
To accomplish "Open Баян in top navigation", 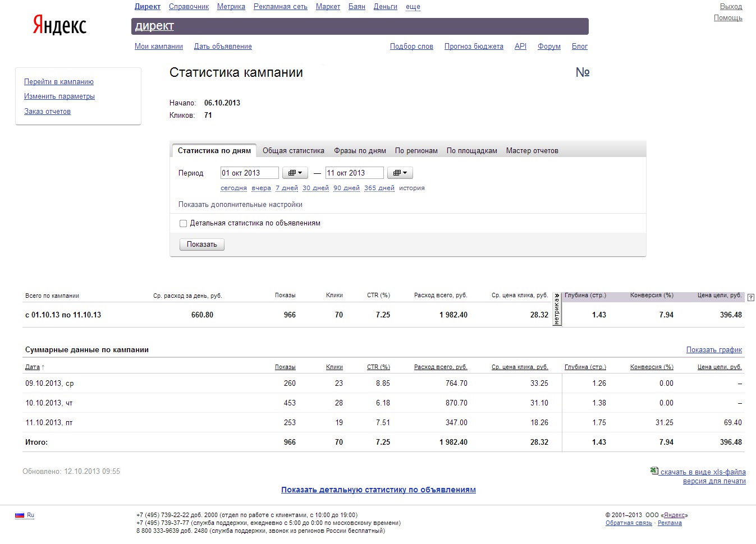I will [357, 7].
